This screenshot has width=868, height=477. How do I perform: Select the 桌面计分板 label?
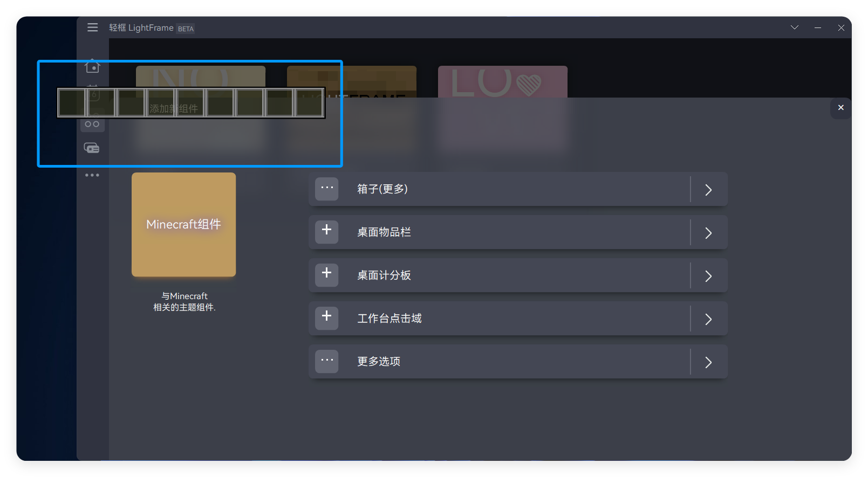point(384,275)
